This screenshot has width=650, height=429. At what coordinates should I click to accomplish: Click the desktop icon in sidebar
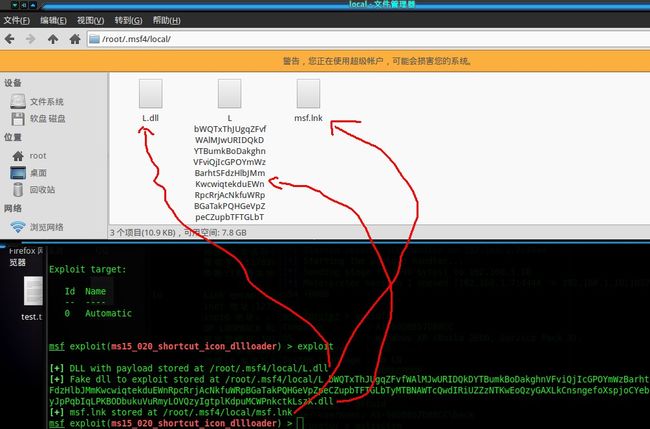coord(18,173)
